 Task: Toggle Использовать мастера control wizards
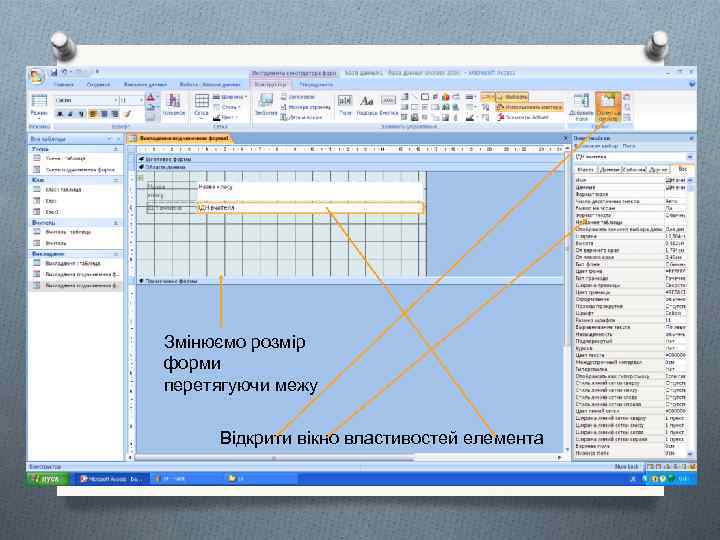tap(529, 107)
